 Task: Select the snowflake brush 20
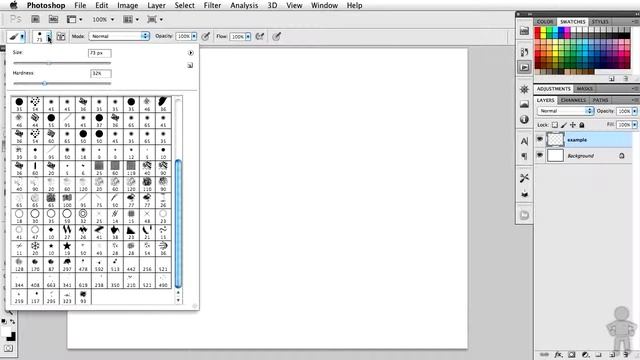[x=35, y=248]
